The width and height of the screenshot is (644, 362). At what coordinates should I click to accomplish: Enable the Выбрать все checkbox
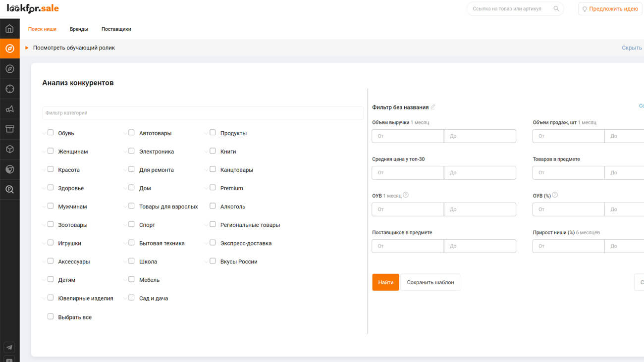click(x=51, y=316)
